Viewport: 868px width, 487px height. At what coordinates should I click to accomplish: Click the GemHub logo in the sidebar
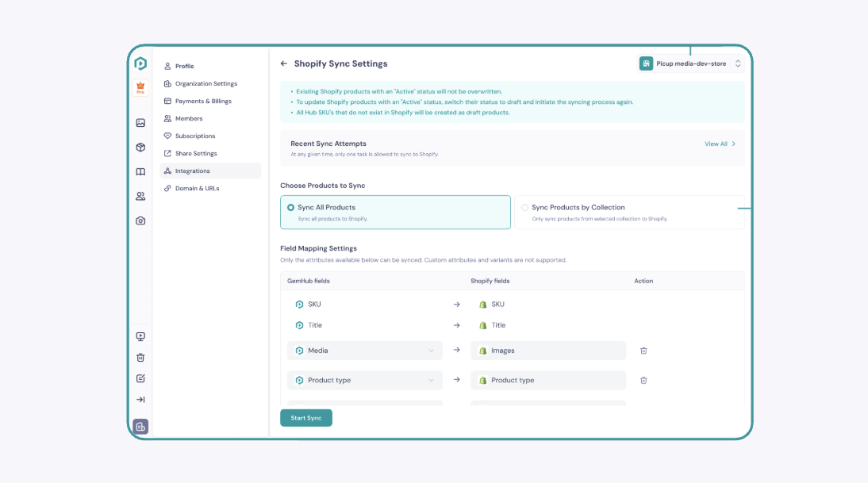pyautogui.click(x=140, y=63)
